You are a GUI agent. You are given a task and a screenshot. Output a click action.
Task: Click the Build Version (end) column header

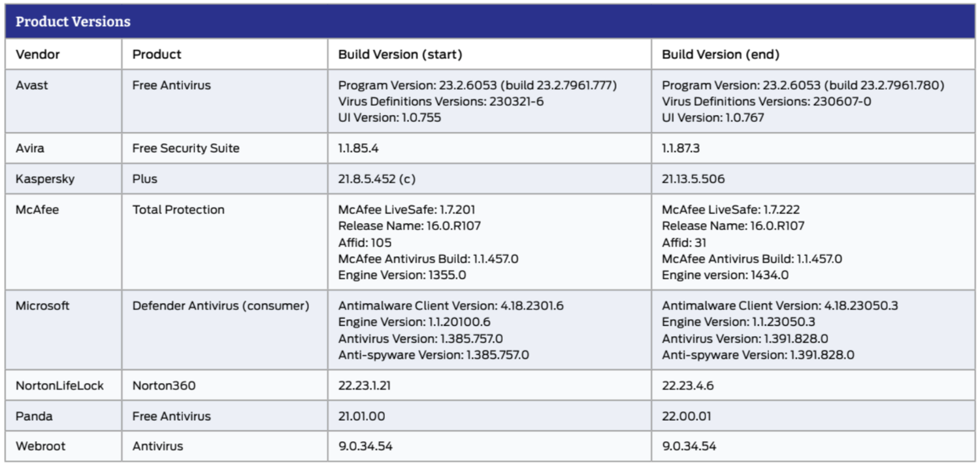(x=721, y=54)
